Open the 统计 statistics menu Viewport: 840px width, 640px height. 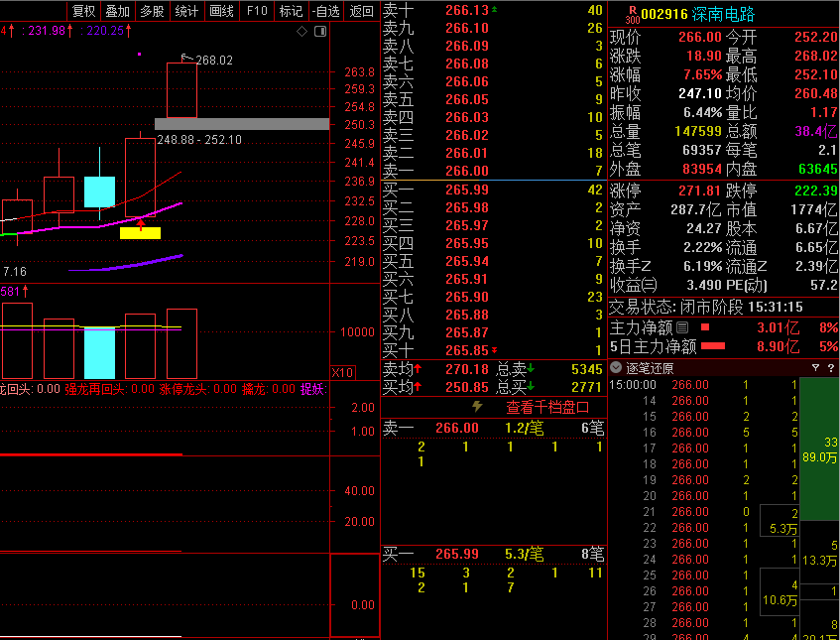coord(185,11)
